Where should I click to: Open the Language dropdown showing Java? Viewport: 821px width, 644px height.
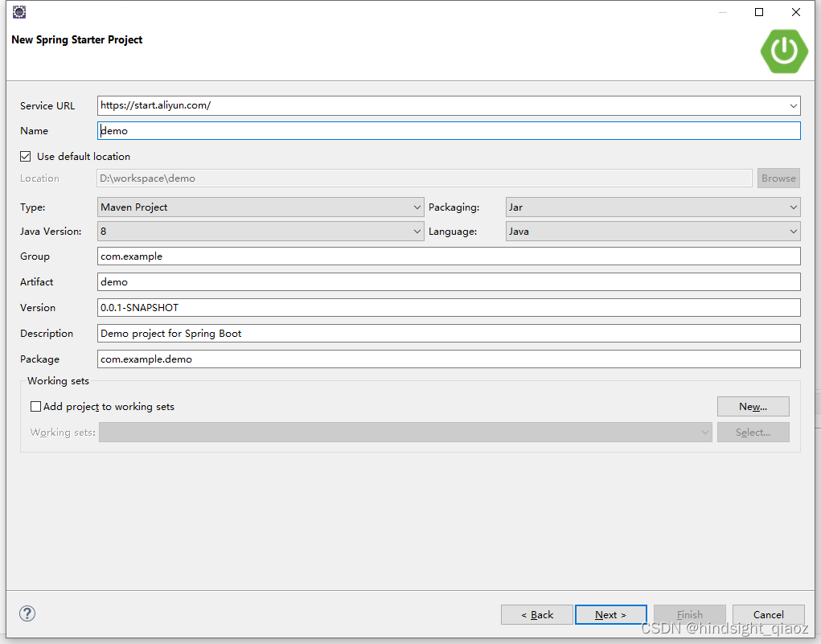click(x=653, y=231)
